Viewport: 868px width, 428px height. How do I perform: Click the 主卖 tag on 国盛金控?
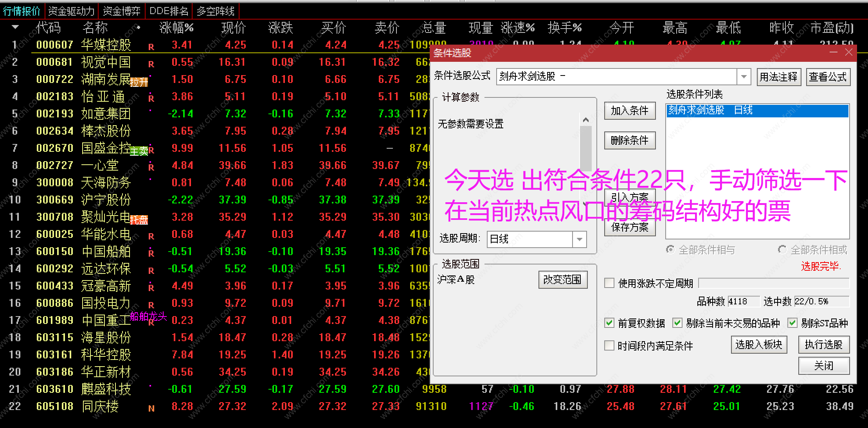139,151
